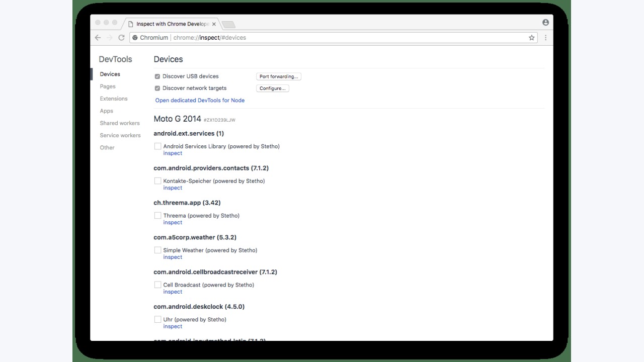The height and width of the screenshot is (362, 644).
Task: Inspect the Threema app
Action: pos(173,223)
